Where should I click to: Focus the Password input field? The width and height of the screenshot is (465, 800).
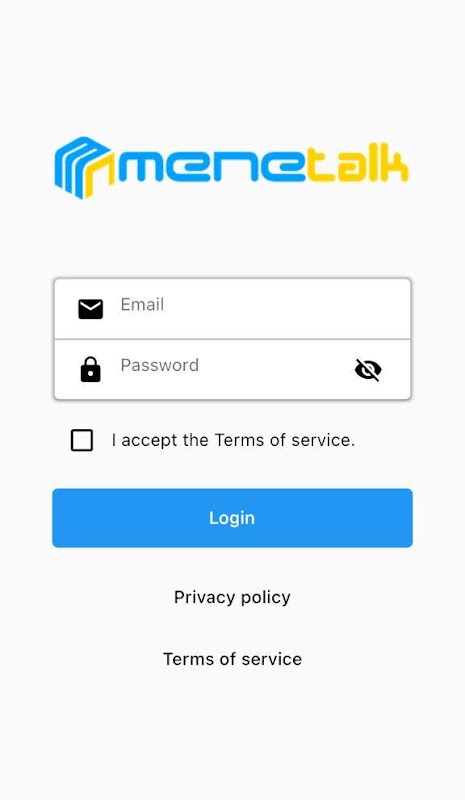[x=232, y=369]
